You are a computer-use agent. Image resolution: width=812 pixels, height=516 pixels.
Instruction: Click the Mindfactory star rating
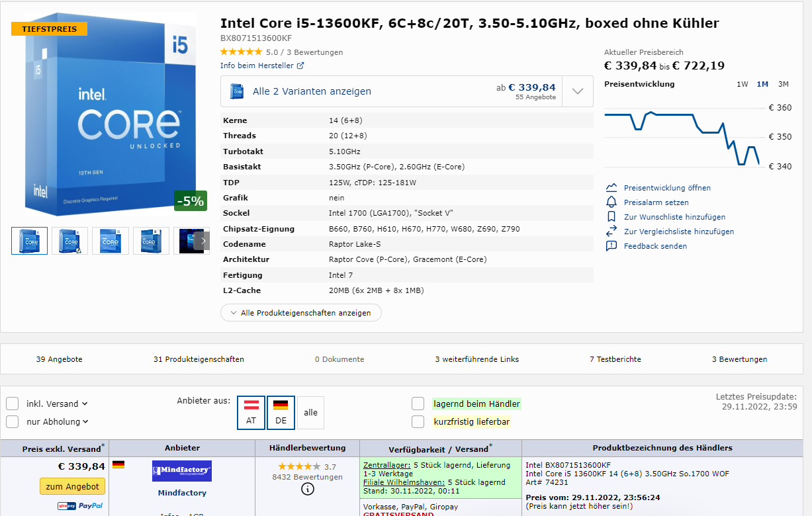pyautogui.click(x=299, y=466)
